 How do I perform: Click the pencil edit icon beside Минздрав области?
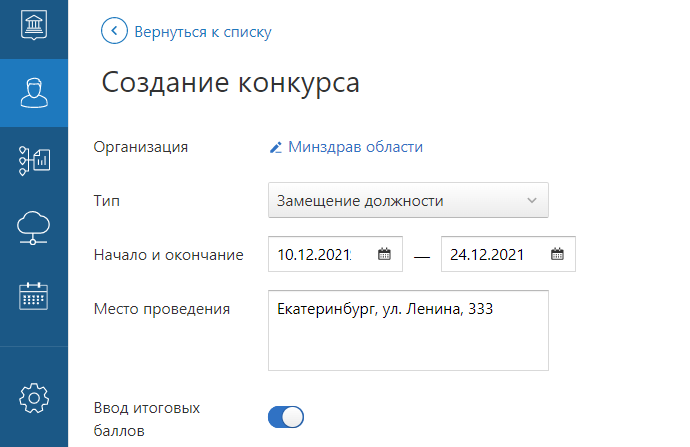pos(275,147)
